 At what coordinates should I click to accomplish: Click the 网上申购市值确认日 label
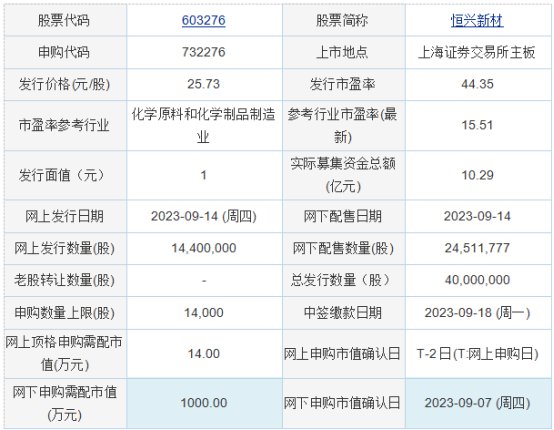342,353
